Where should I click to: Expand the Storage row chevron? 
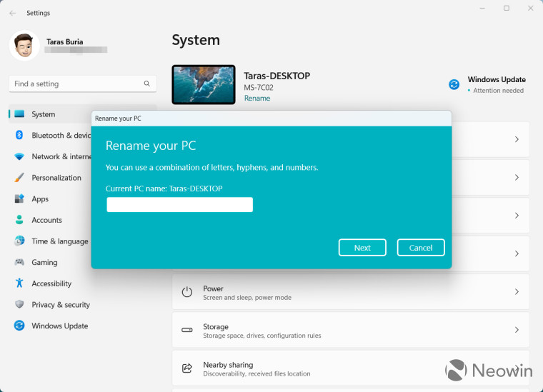(x=517, y=330)
